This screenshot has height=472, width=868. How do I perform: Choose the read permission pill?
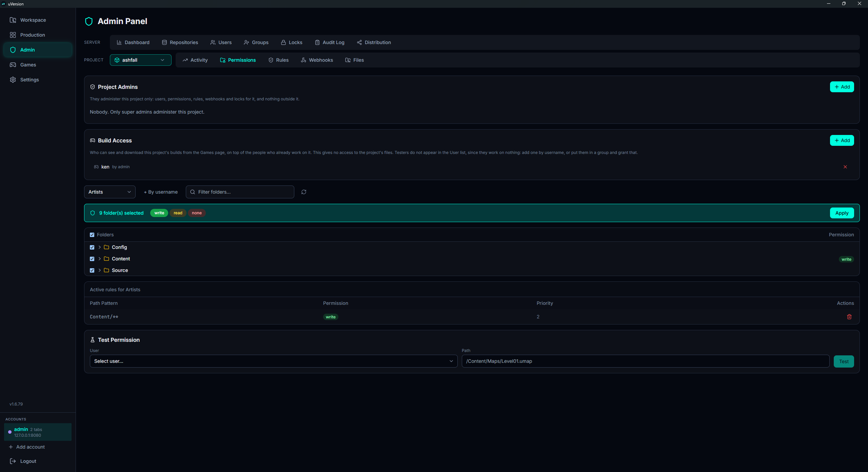[178, 213]
